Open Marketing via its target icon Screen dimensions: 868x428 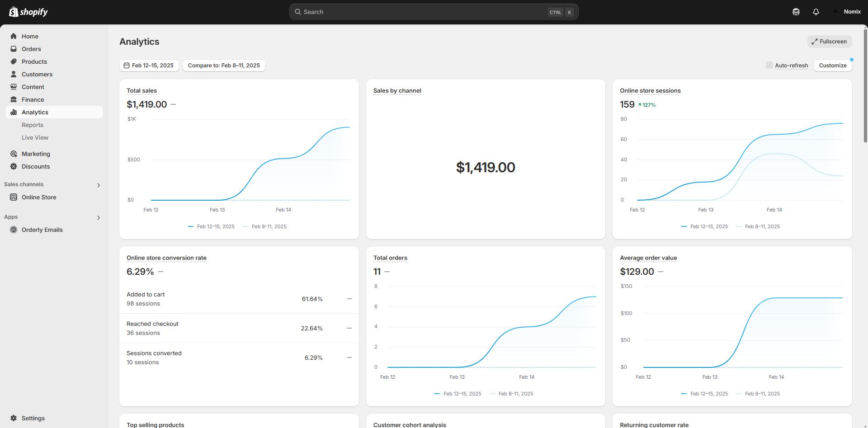pyautogui.click(x=14, y=154)
